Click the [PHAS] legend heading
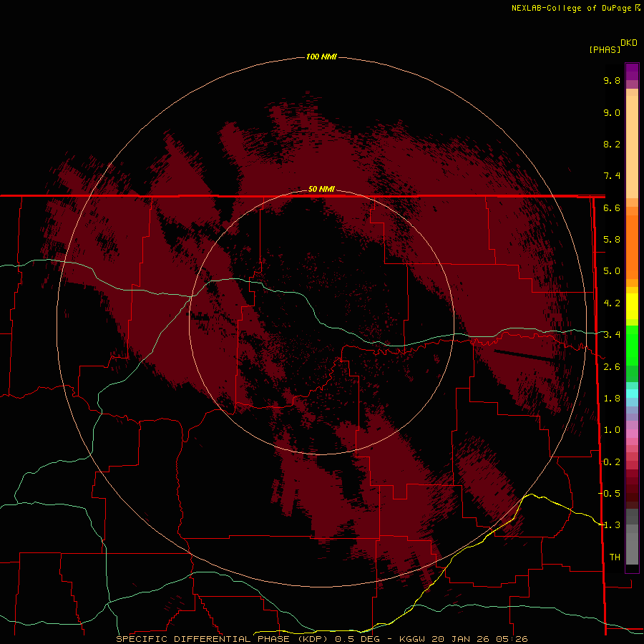 point(605,49)
